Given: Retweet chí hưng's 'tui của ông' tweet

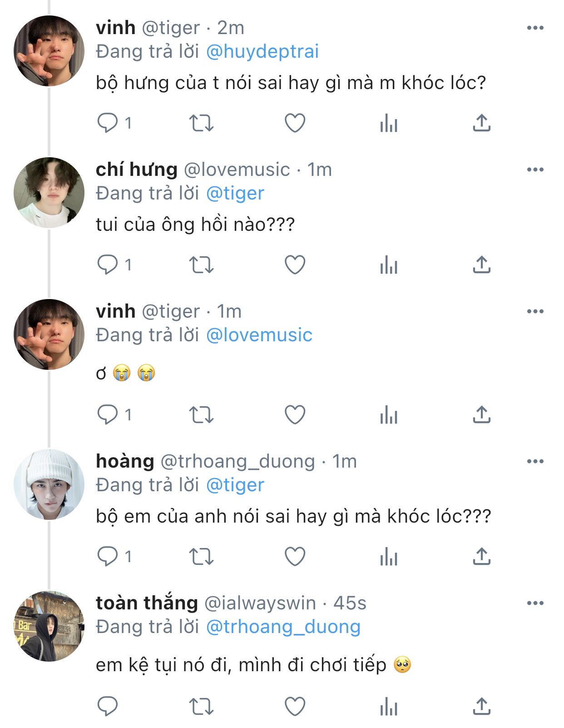Looking at the screenshot, I should [201, 264].
